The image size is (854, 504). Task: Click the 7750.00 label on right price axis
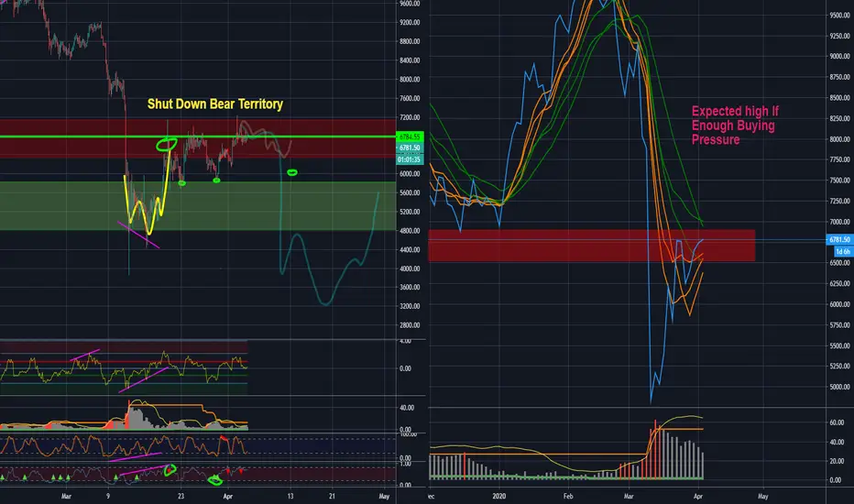click(x=840, y=159)
